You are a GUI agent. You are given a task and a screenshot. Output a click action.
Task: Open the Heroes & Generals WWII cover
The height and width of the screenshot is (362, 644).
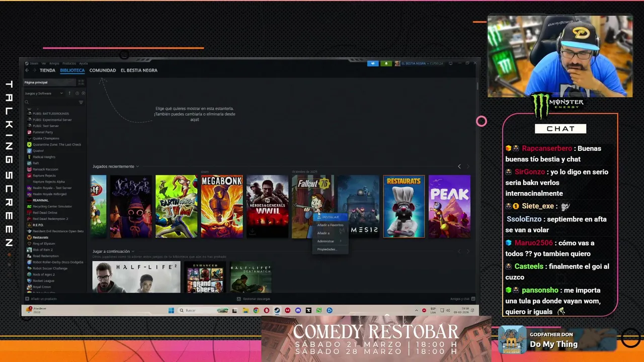tap(267, 206)
